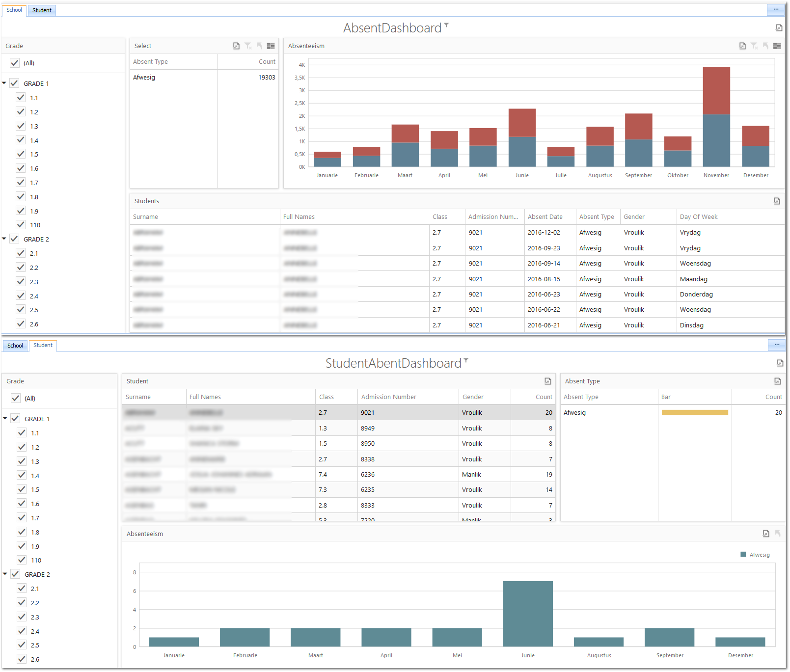
Task: Drill up icon on top Absenteeism chart
Action: [765, 46]
